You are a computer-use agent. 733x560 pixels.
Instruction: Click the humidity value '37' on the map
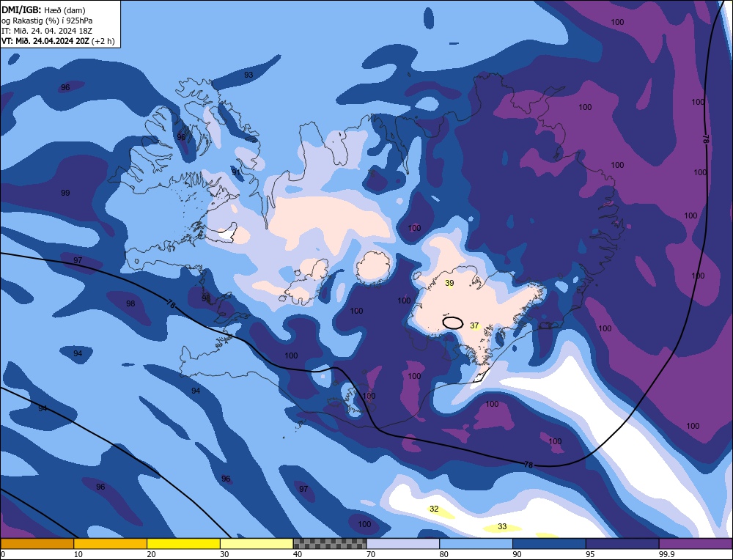click(474, 325)
